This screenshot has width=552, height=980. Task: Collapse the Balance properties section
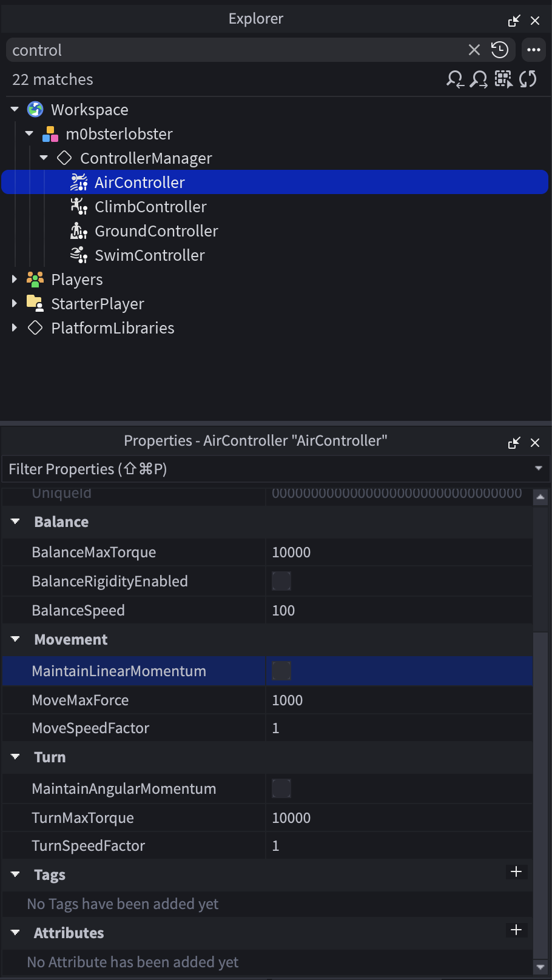[x=16, y=522]
